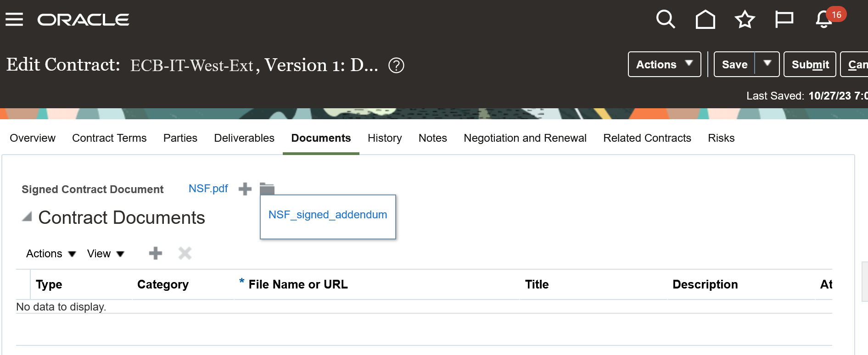Open the header Actions dropdown
Viewport: 868px width, 355px height.
click(664, 65)
